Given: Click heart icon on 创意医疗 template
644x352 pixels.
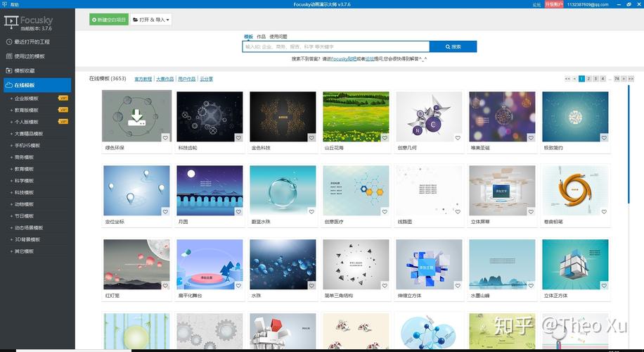Looking at the screenshot, I should [385, 212].
